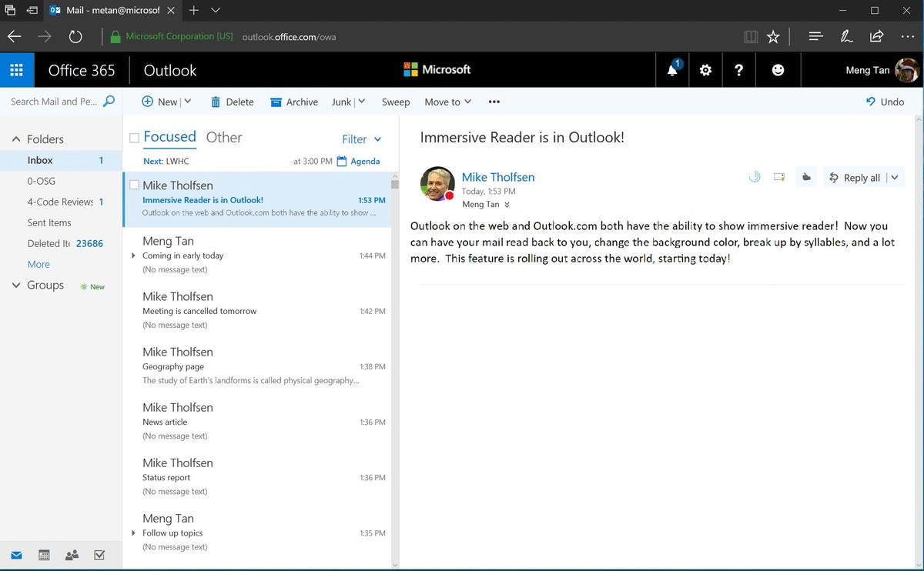Open the Filter dropdown
Image resolution: width=924 pixels, height=571 pixels.
coord(361,139)
